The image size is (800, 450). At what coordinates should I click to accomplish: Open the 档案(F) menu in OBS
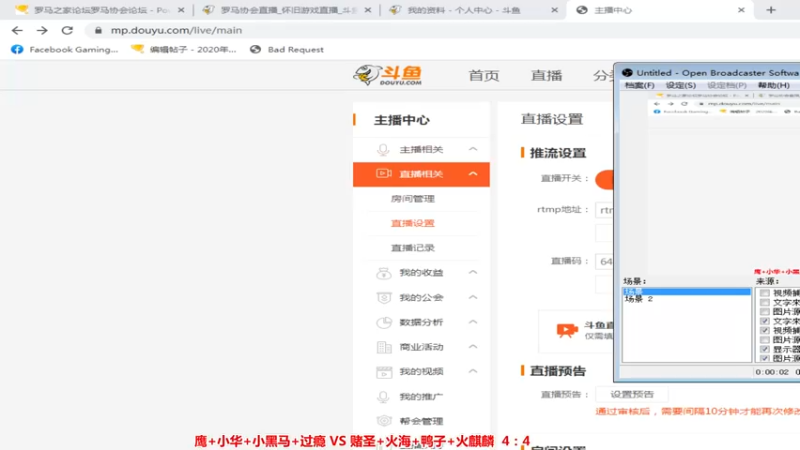[x=639, y=85]
